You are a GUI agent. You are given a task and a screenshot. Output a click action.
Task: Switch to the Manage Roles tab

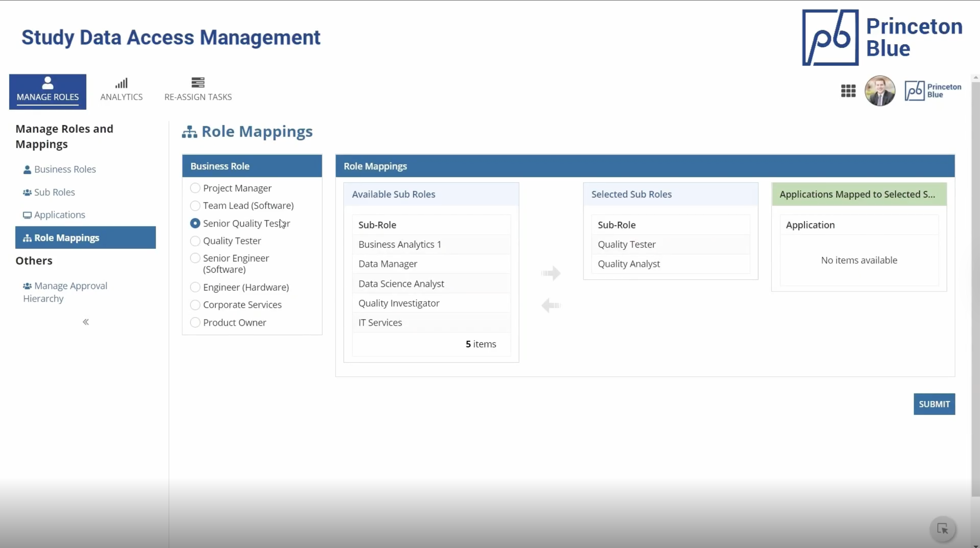tap(47, 91)
